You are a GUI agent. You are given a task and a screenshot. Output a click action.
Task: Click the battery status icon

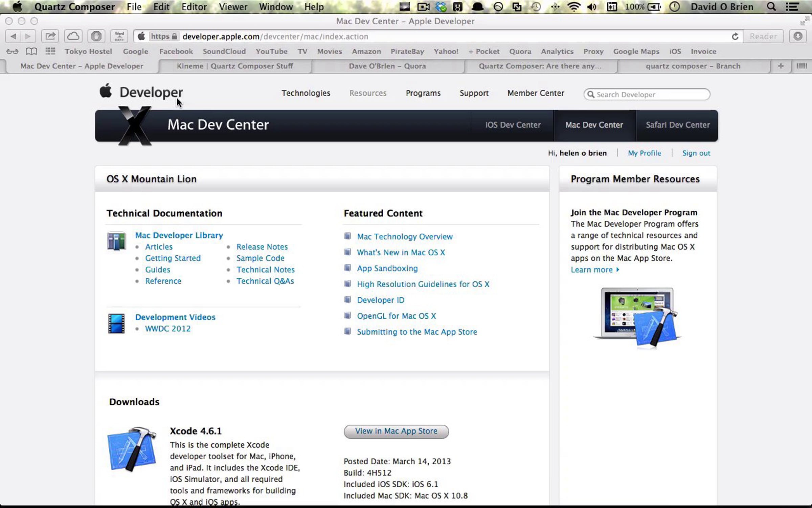tap(654, 7)
